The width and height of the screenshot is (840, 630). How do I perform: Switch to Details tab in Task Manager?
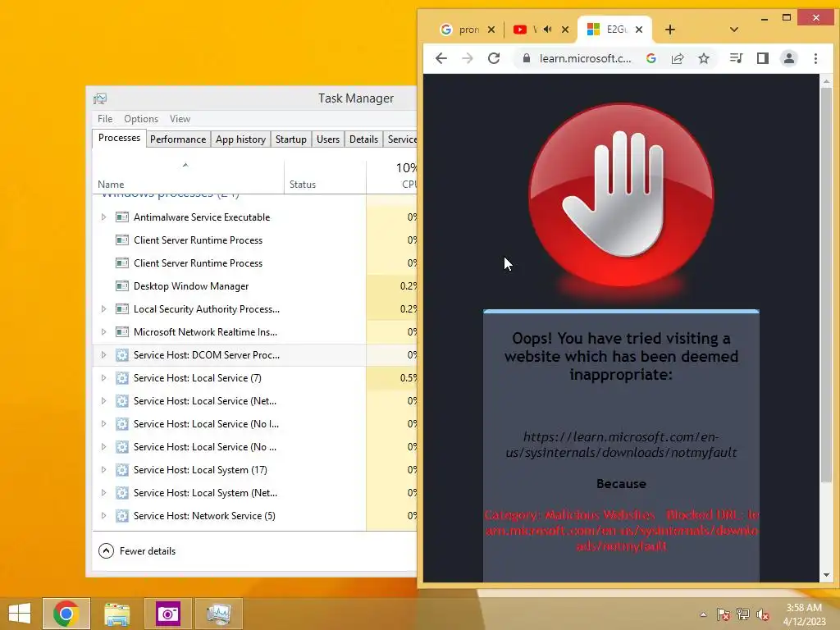(363, 139)
